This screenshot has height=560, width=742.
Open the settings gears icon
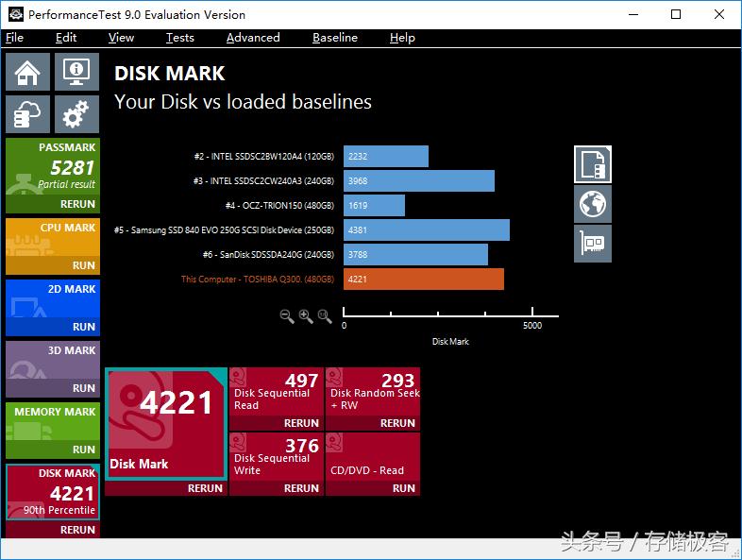(76, 114)
